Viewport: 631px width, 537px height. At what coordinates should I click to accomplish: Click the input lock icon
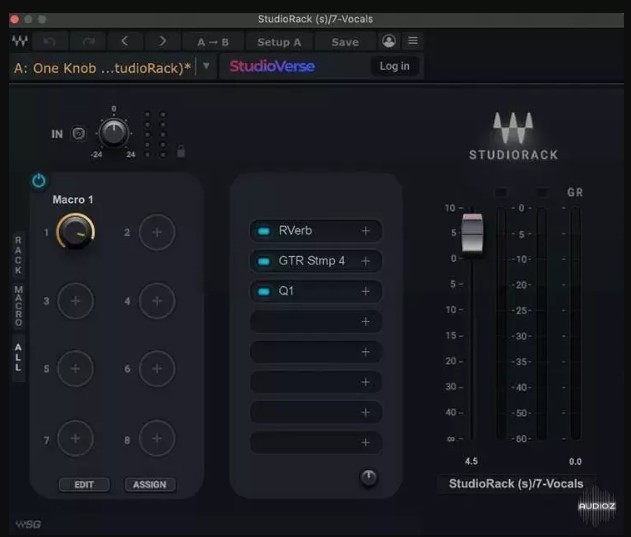(181, 151)
